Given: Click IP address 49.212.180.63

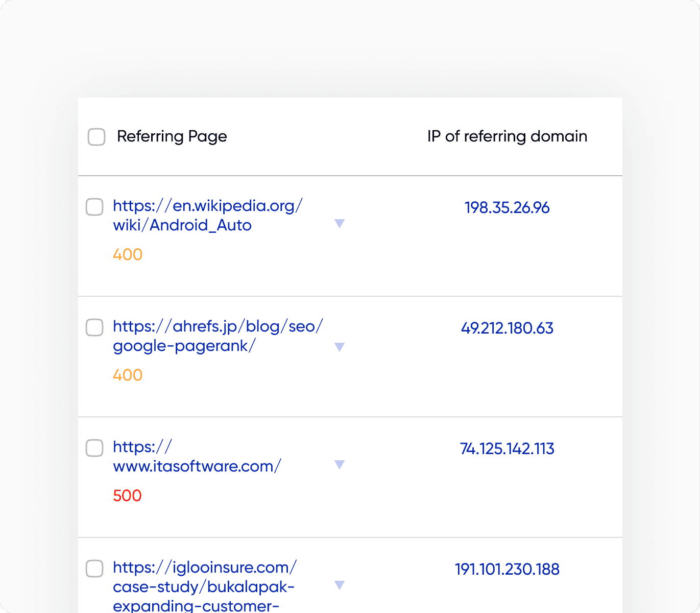Looking at the screenshot, I should click(x=507, y=328).
